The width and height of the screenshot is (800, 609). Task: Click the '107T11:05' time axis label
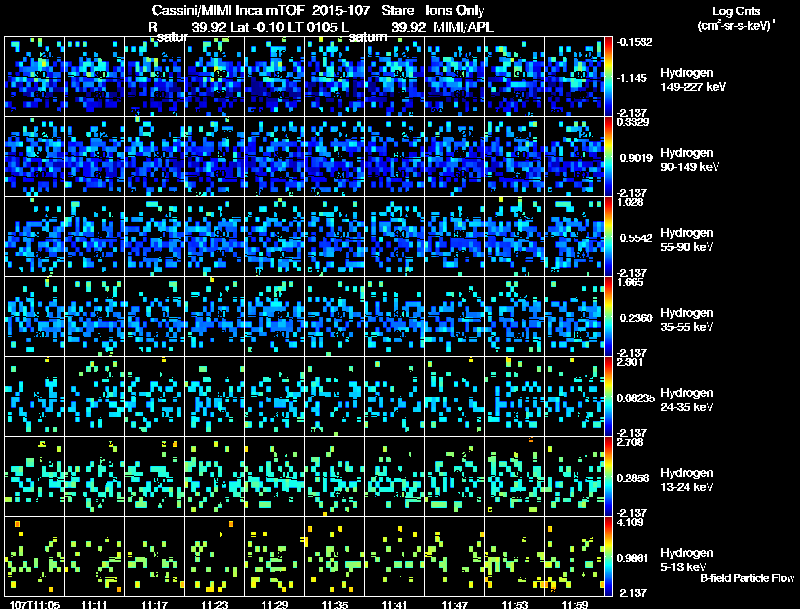(x=35, y=604)
